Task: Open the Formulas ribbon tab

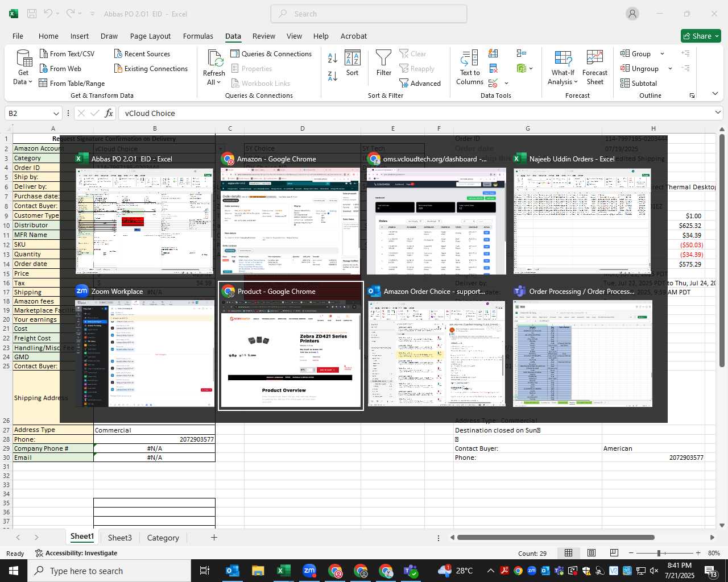Action: 198,36
